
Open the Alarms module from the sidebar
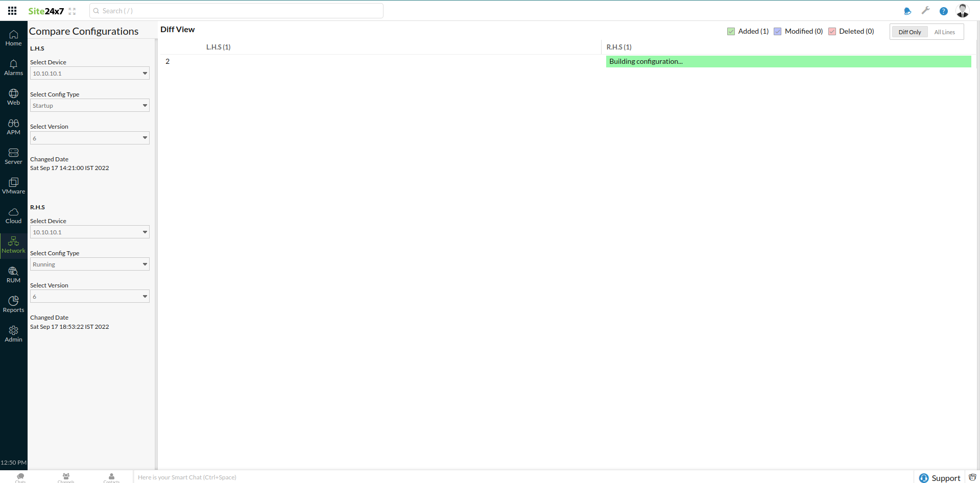(x=13, y=68)
